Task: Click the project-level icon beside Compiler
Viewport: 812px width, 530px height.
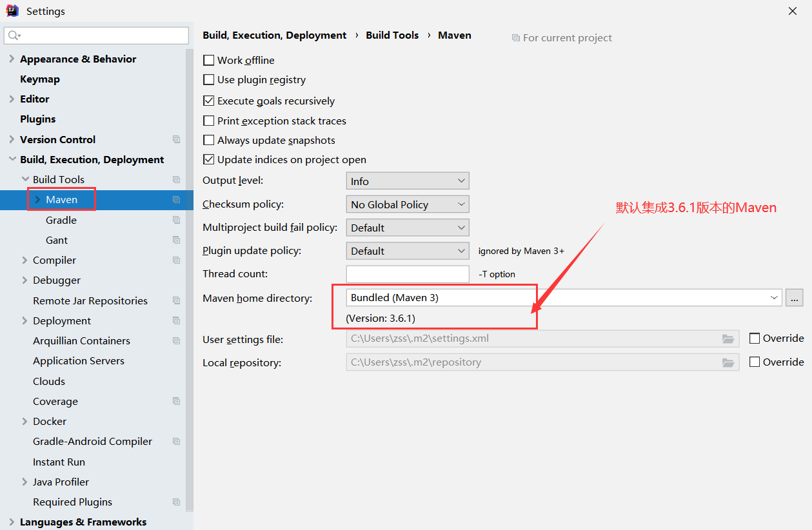Action: [x=177, y=260]
